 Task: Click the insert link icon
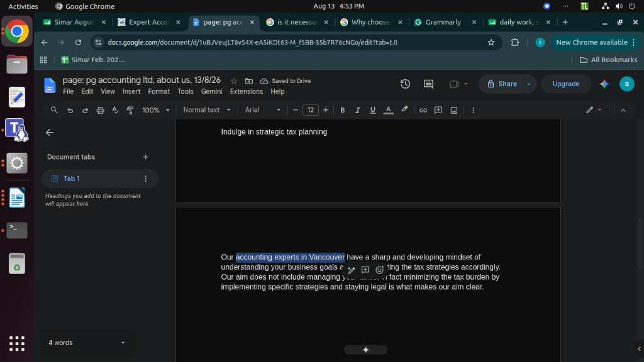tap(423, 110)
